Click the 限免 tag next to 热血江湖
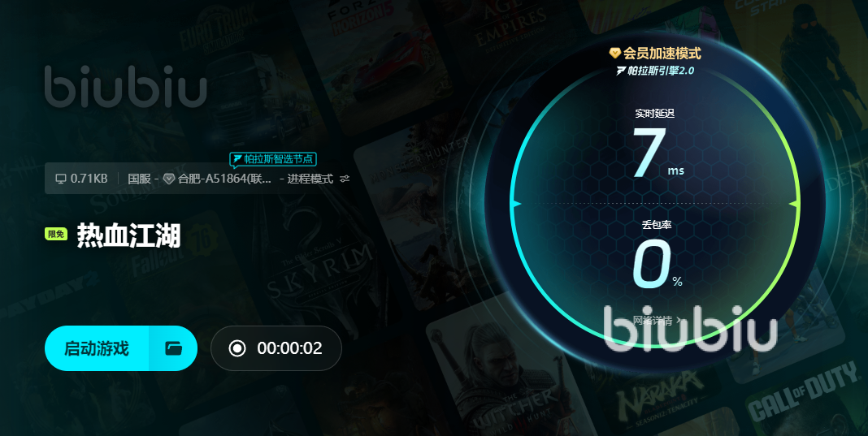 pyautogui.click(x=56, y=234)
